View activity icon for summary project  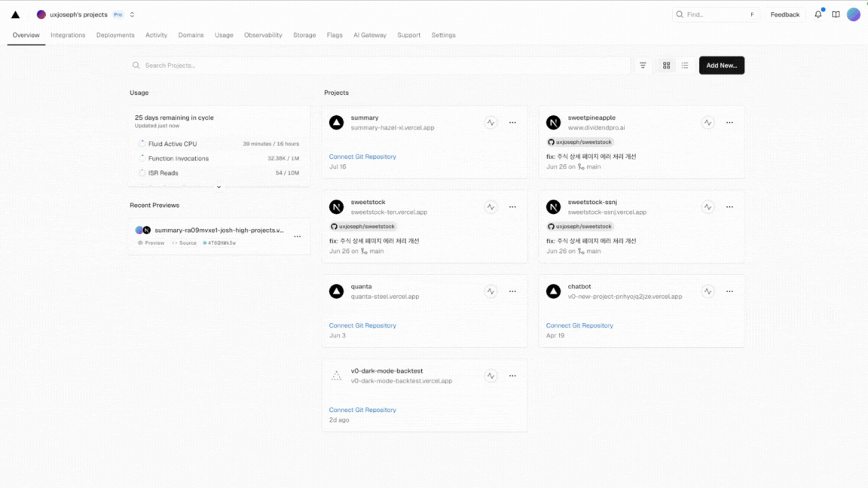(491, 122)
